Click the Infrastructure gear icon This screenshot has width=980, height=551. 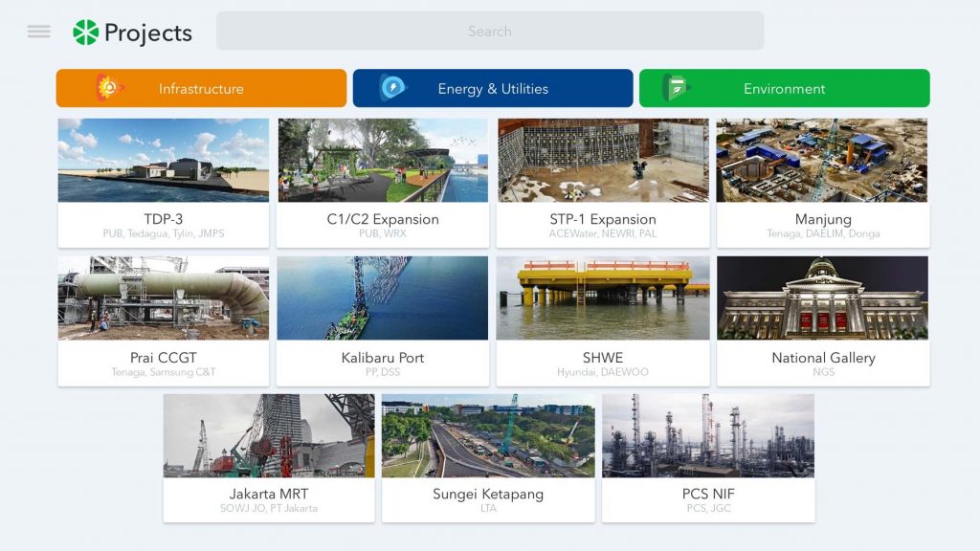[x=110, y=87]
